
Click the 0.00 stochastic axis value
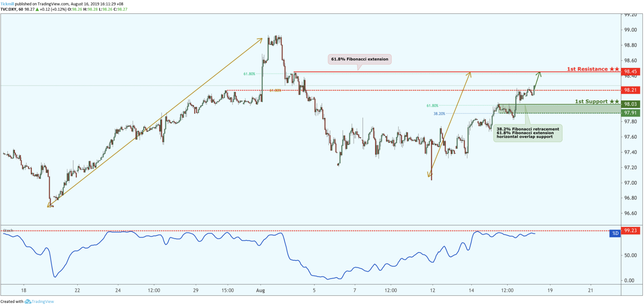tap(629, 280)
